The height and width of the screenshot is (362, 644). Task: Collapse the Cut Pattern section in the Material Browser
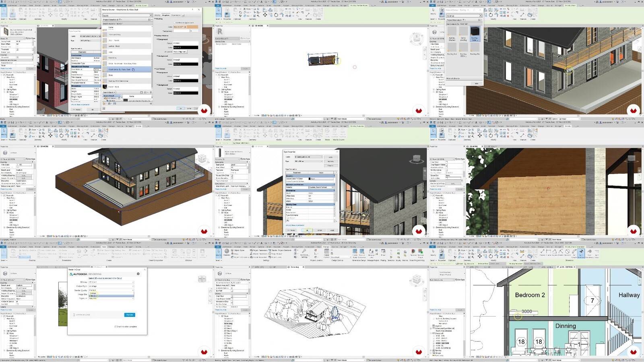(155, 69)
